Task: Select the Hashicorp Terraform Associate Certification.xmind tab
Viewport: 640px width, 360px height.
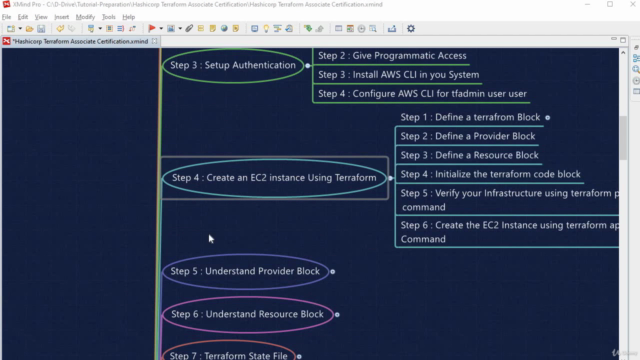Action: (x=80, y=41)
